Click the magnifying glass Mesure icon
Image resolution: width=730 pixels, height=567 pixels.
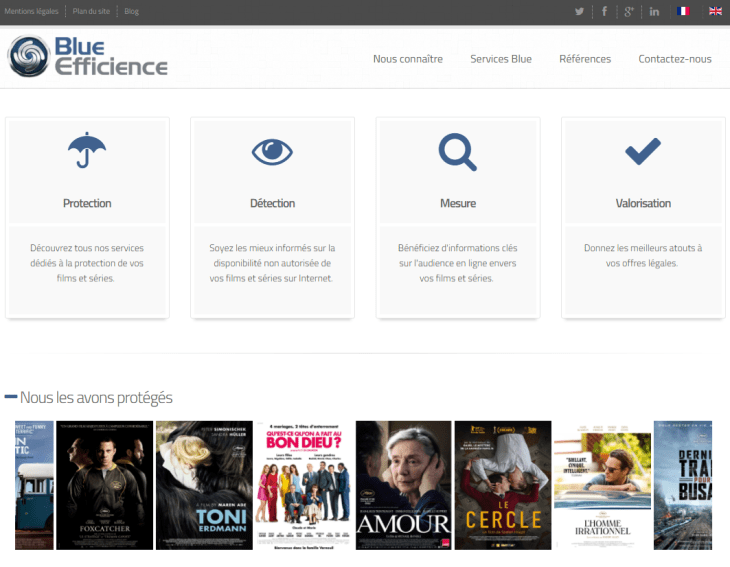point(458,151)
